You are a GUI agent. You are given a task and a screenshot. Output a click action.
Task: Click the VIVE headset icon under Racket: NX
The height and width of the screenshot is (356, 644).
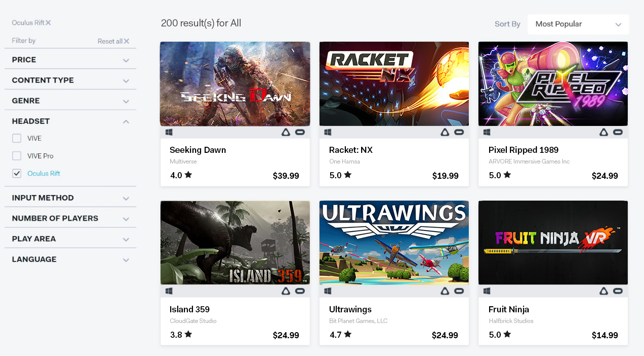pos(445,132)
